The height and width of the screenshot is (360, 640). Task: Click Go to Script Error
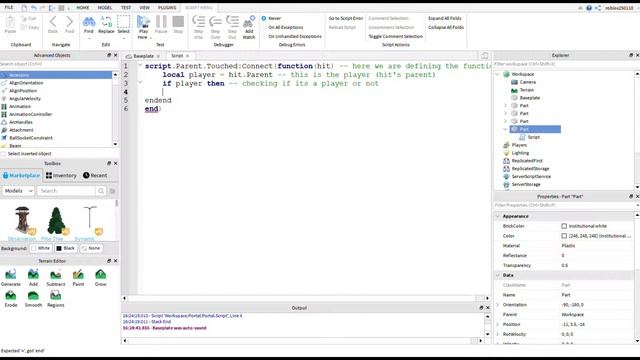[346, 18]
